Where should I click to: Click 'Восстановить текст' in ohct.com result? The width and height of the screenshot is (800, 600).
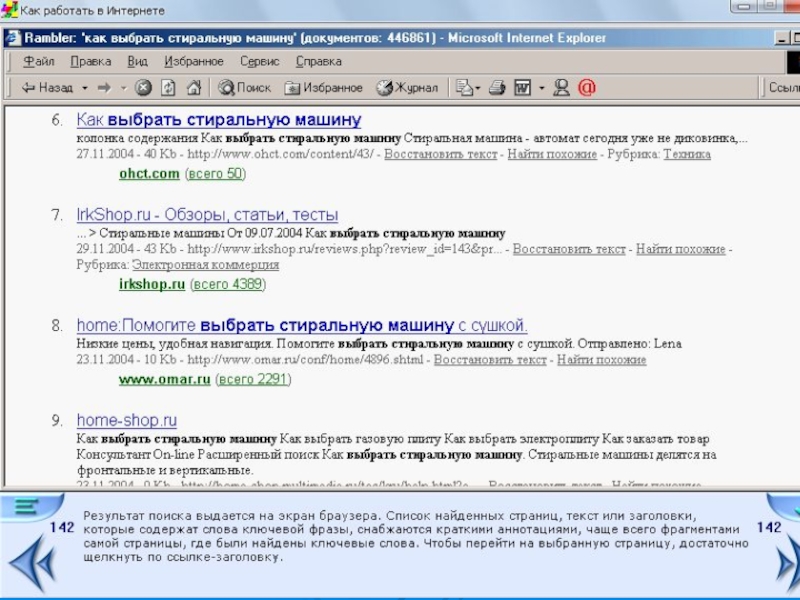(x=441, y=154)
